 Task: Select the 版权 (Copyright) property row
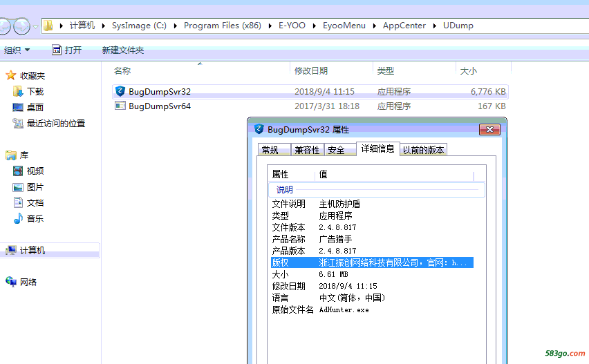click(x=372, y=262)
